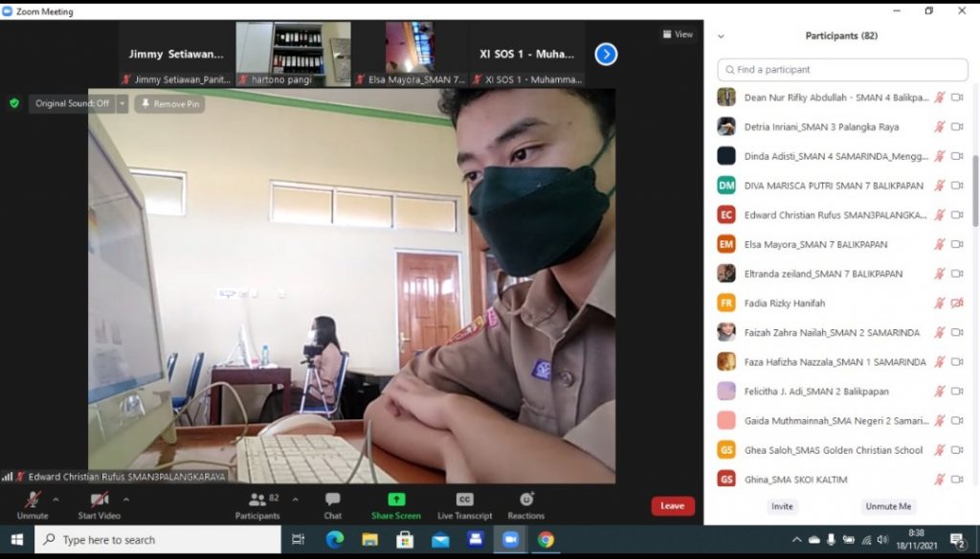Viewport: 980px width, 559px height.
Task: Select XI SOS 1 - Muhamma video thumbnail
Action: tap(527, 54)
